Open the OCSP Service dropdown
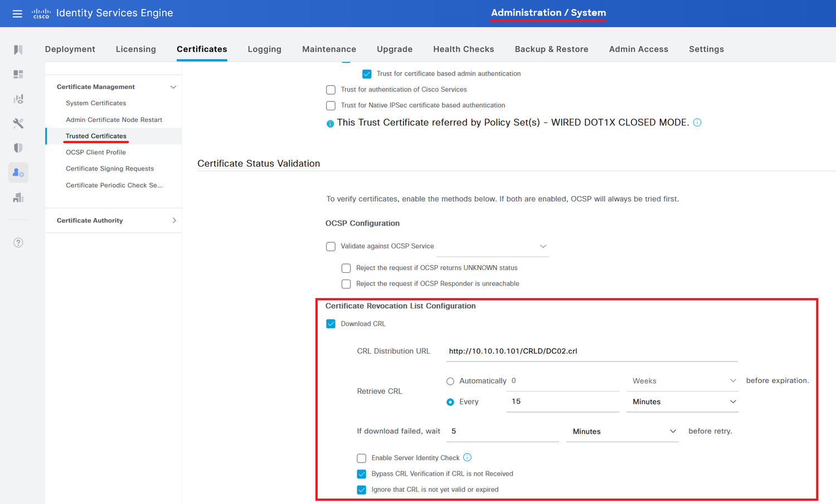836x504 pixels. coord(493,246)
